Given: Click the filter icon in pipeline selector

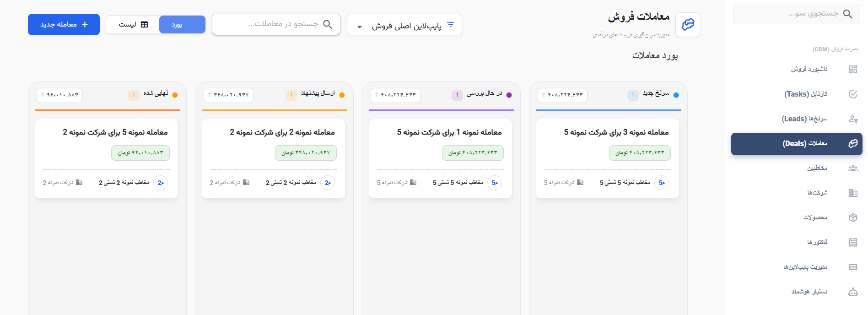Looking at the screenshot, I should [x=451, y=25].
